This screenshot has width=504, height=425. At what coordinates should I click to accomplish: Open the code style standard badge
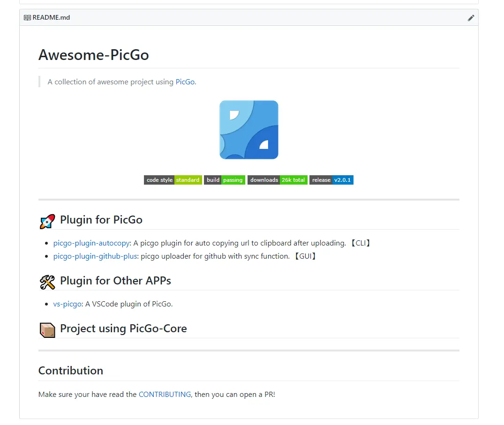click(x=173, y=180)
